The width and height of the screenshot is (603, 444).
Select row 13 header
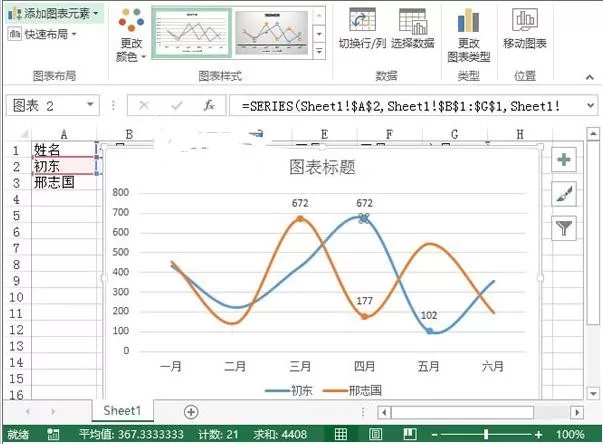pyautogui.click(x=16, y=346)
